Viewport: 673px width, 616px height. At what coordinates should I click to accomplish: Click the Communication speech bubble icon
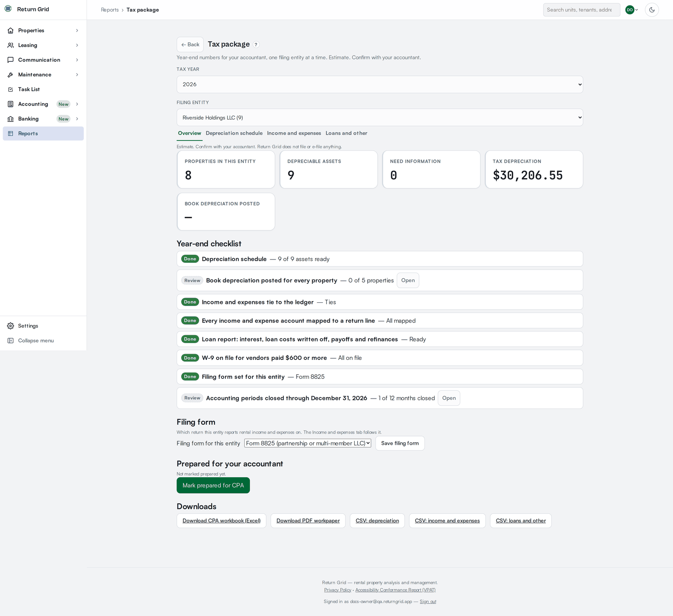[11, 60]
